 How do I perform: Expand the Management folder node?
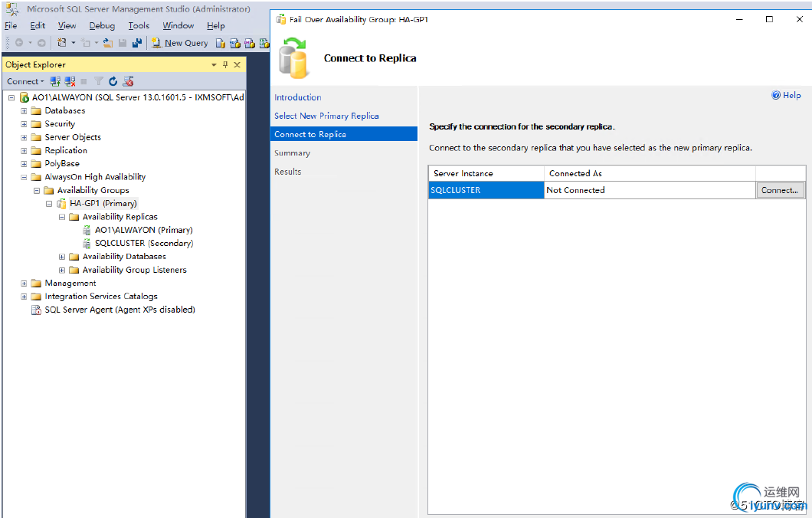click(24, 284)
